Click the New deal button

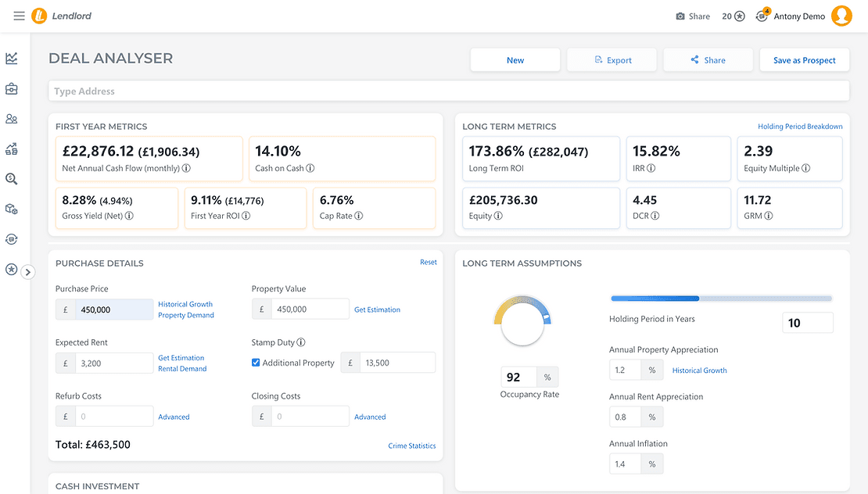(515, 60)
